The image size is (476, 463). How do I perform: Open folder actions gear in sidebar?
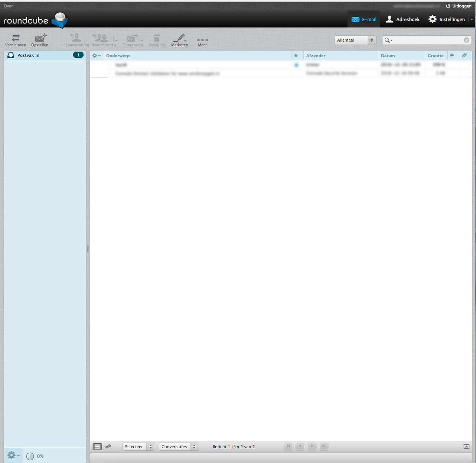tap(13, 455)
